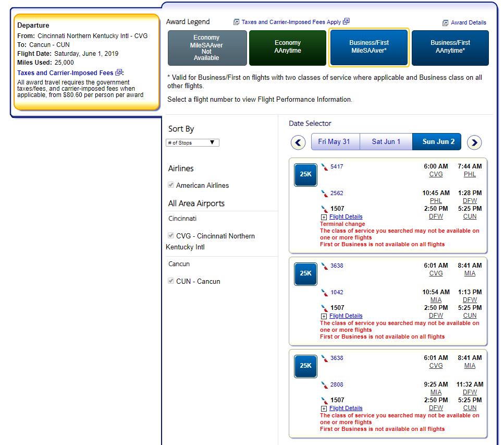Toggle the CUN - Cancun checkbox
504x445 pixels.
171,281
